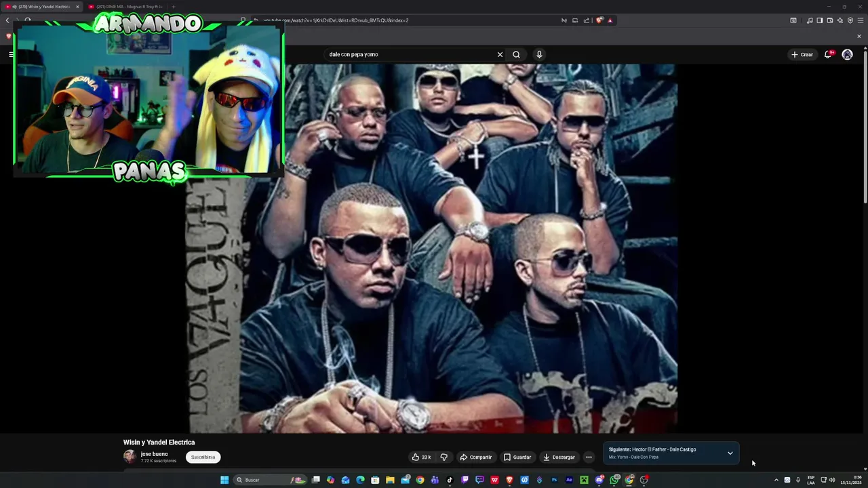
Task: Like the video with thumbs up
Action: click(421, 457)
